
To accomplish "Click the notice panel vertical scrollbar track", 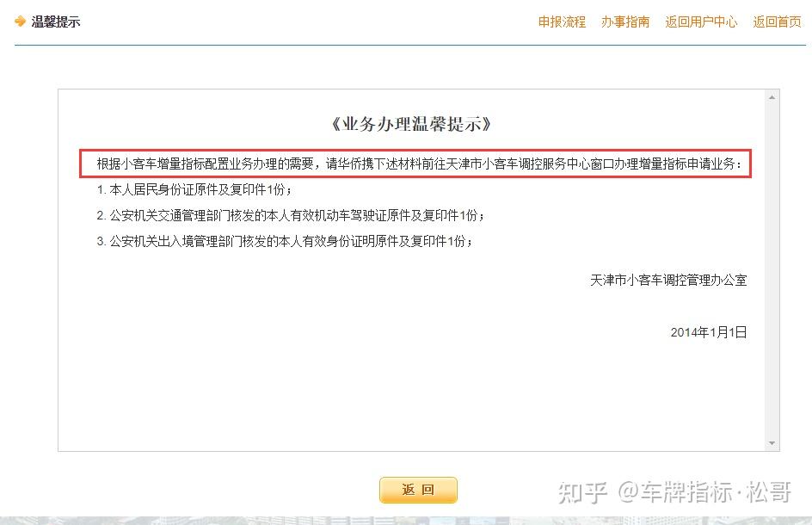I will click(x=772, y=270).
